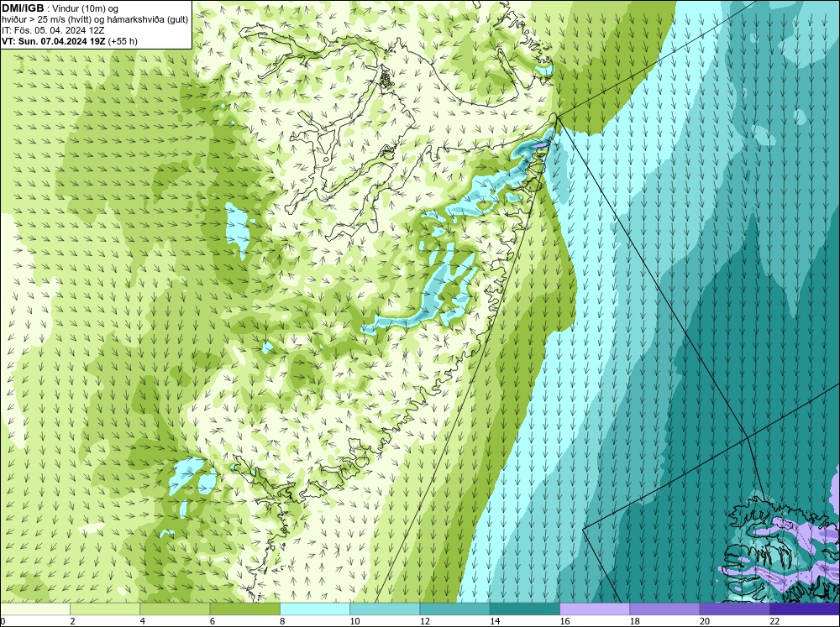Viewport: 840px width, 627px height.
Task: Click the 'DMI/IGB' title text
Action: (x=23, y=8)
